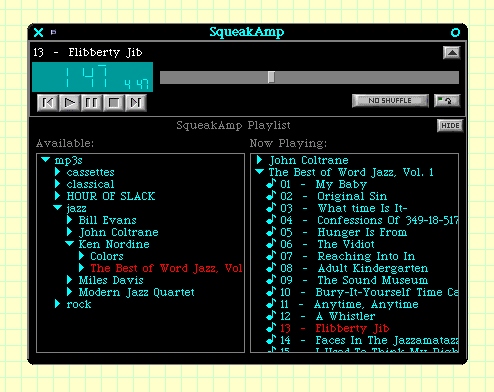Image resolution: width=494 pixels, height=392 pixels.
Task: Click note icon for 05 Hunger Is From
Action: 271,232
